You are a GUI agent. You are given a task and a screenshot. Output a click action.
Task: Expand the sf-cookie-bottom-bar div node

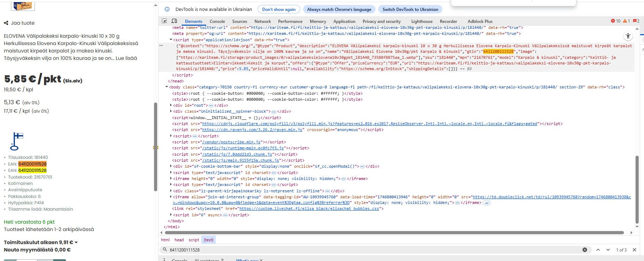tap(171, 166)
